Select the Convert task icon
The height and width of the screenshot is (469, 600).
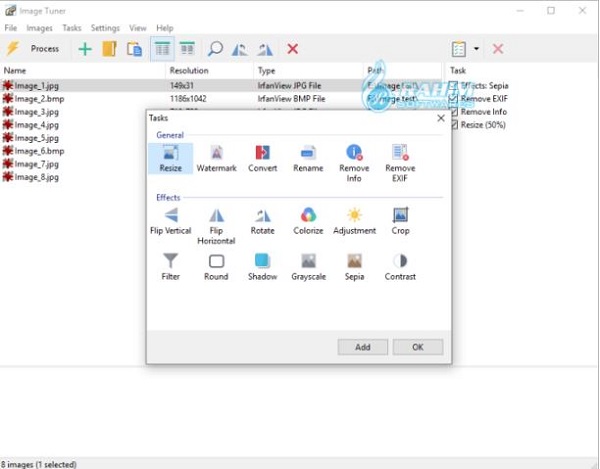click(x=262, y=159)
